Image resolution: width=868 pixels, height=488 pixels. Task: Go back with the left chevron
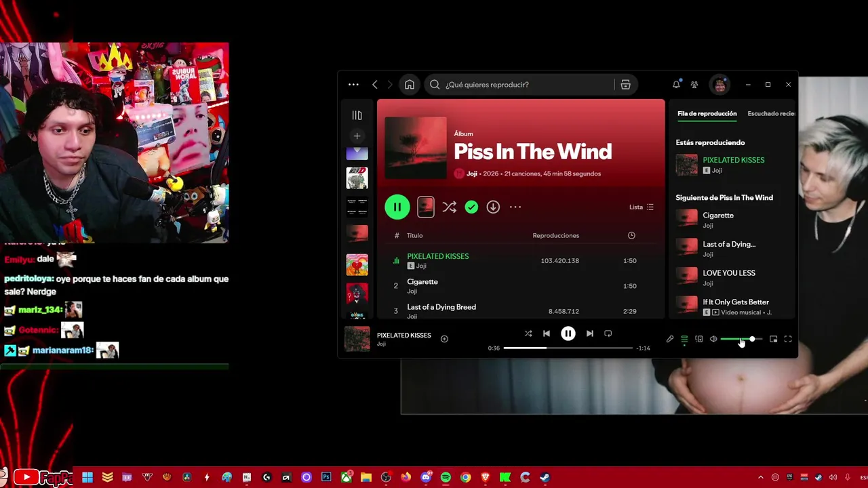(374, 85)
